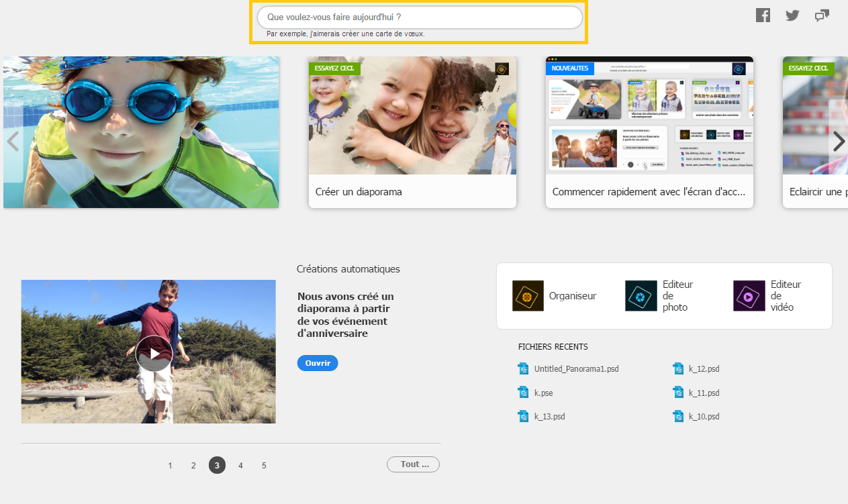The width and height of the screenshot is (848, 504).
Task: Open recent file k_11.psd
Action: coord(704,393)
